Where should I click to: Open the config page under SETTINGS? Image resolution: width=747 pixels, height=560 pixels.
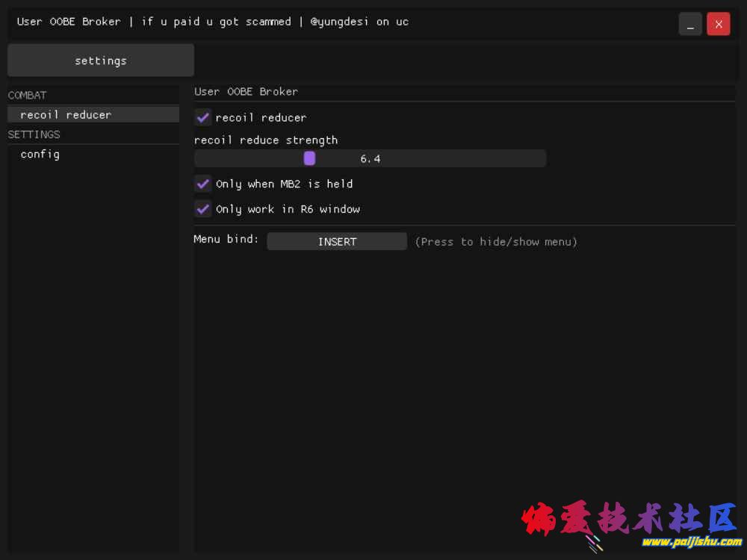click(40, 154)
